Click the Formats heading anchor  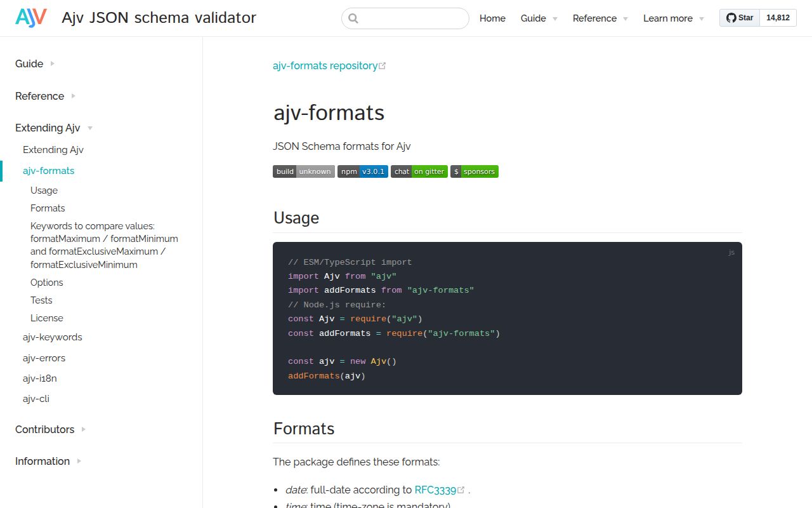(304, 429)
